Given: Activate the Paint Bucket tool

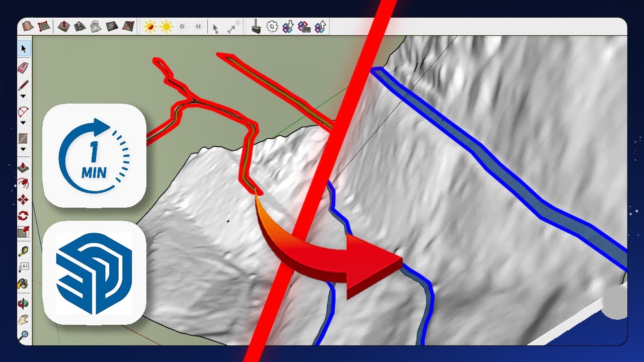Looking at the screenshot, I should coord(23,284).
